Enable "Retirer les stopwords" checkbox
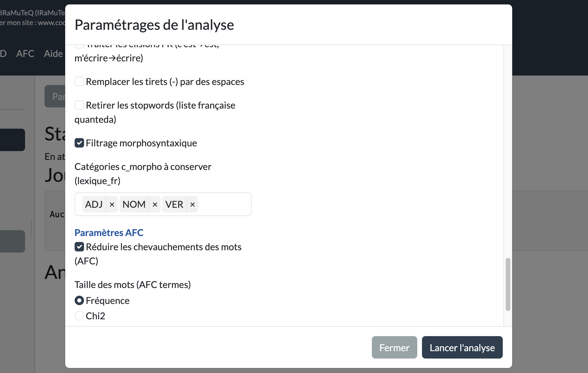588x373 pixels. point(79,105)
